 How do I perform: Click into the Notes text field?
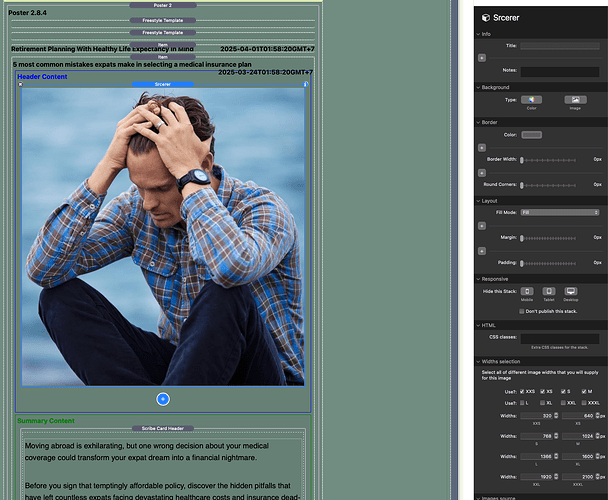coord(560,71)
